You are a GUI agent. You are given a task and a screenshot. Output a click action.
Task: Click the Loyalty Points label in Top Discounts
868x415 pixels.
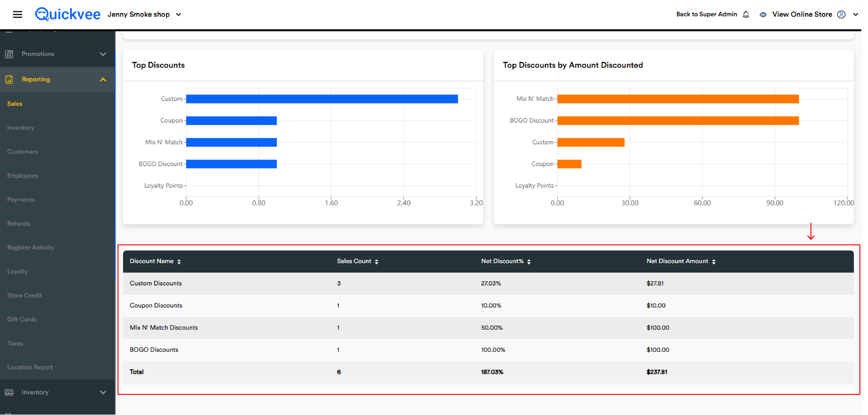pos(163,185)
